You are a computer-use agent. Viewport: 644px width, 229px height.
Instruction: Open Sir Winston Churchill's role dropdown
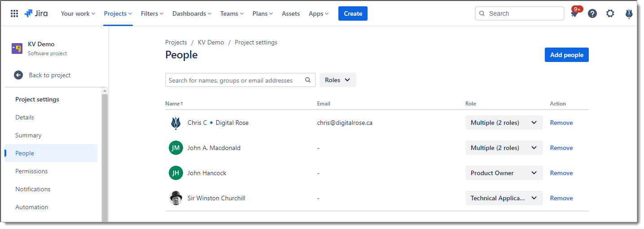pyautogui.click(x=504, y=198)
